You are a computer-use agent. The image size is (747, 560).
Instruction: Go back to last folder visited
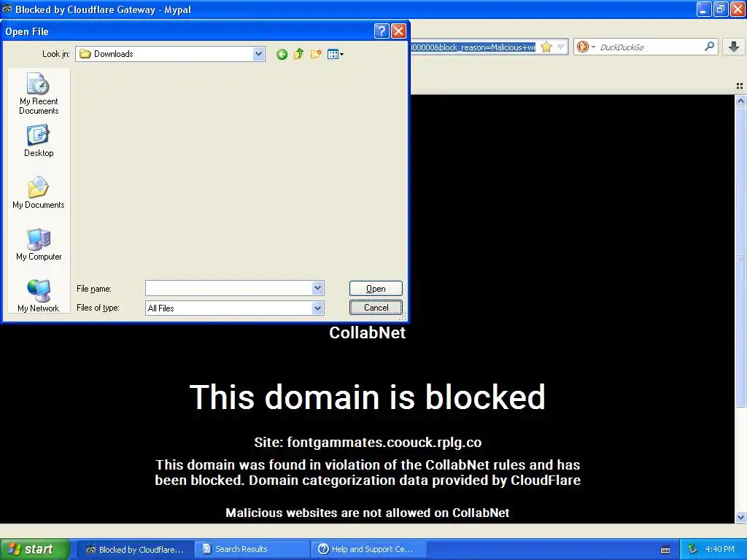click(282, 54)
